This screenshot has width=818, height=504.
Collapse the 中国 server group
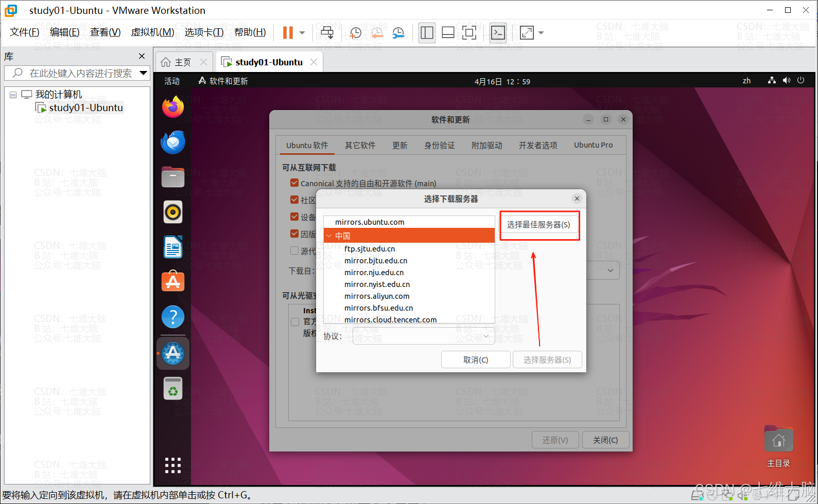329,236
